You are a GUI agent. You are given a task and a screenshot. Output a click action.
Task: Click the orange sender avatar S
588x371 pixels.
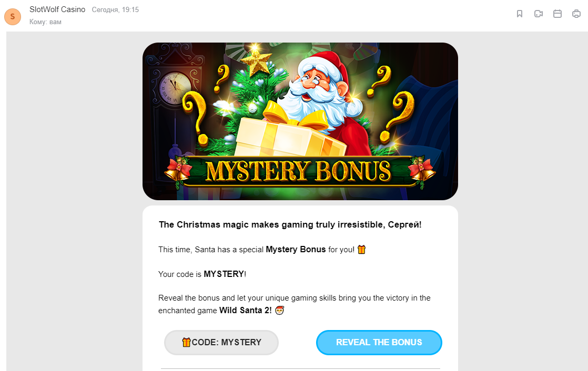(13, 16)
